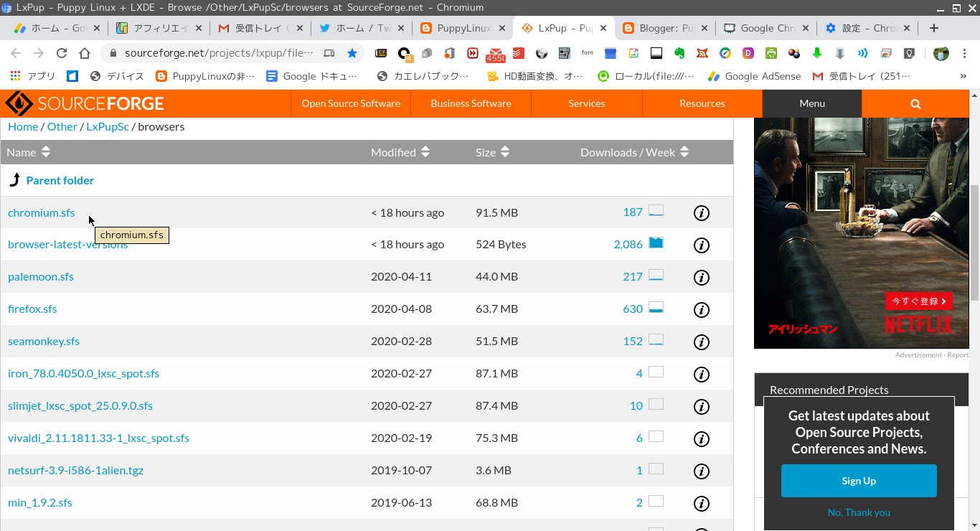The image size is (980, 531).
Task: Sort file list by Size
Action: [492, 152]
